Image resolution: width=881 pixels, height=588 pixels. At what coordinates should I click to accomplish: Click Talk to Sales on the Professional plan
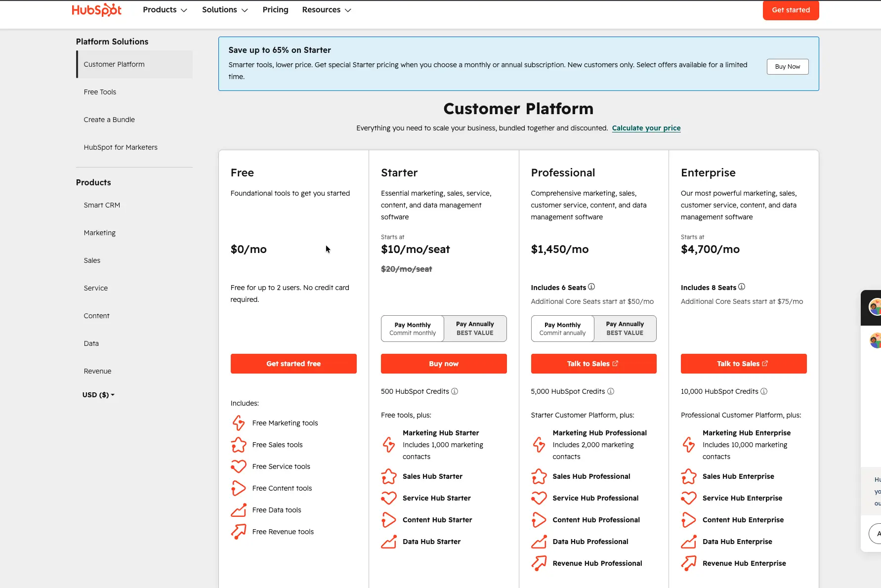click(x=593, y=364)
